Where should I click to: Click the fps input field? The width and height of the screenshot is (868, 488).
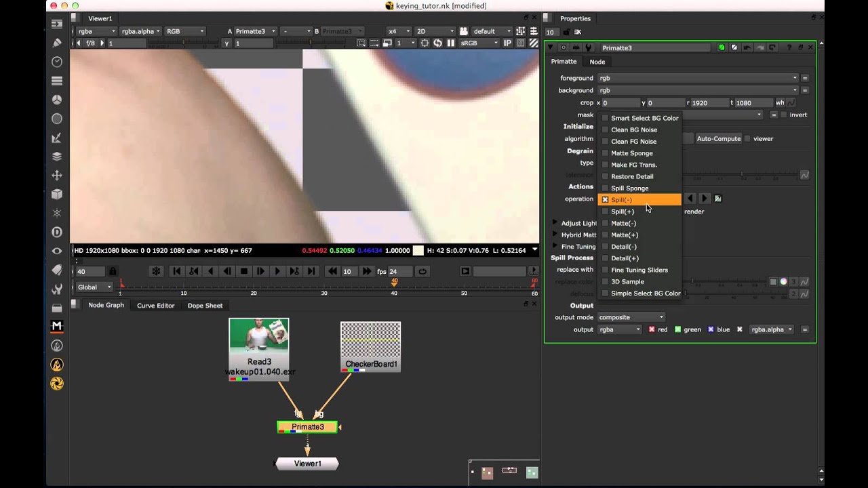point(400,271)
